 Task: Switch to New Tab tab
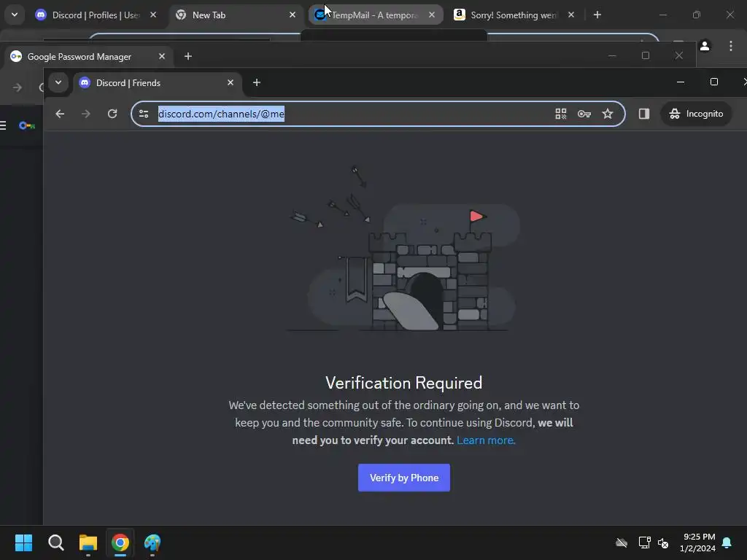pyautogui.click(x=236, y=15)
